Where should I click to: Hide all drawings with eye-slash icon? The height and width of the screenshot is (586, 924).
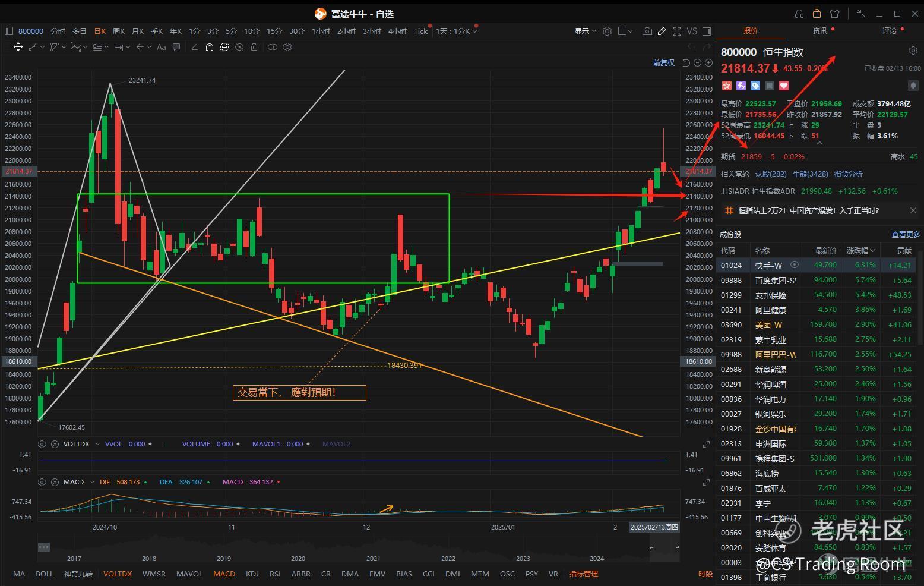pyautogui.click(x=239, y=47)
